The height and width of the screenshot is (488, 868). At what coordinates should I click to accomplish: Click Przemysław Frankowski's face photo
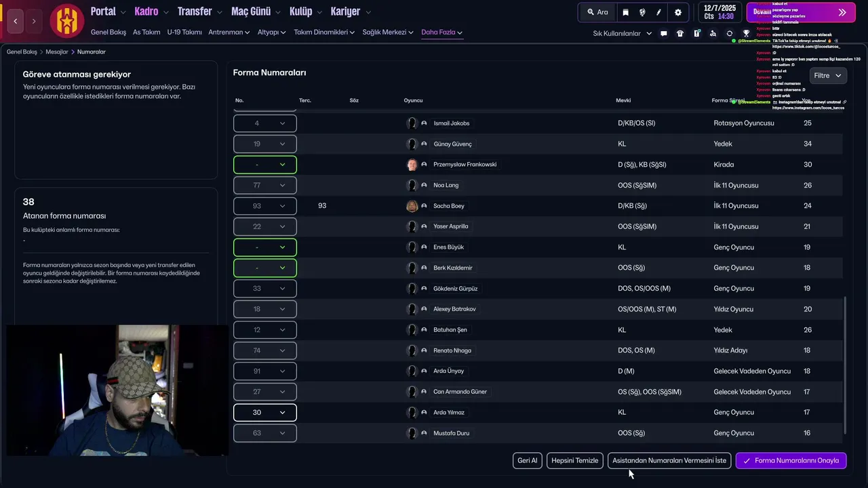(412, 165)
